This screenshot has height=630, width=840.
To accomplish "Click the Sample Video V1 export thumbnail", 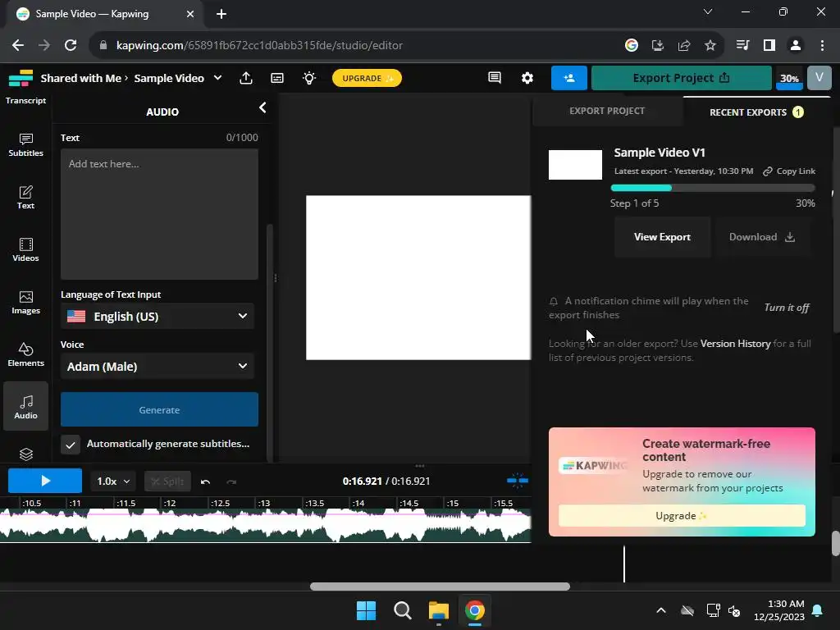I will (575, 164).
